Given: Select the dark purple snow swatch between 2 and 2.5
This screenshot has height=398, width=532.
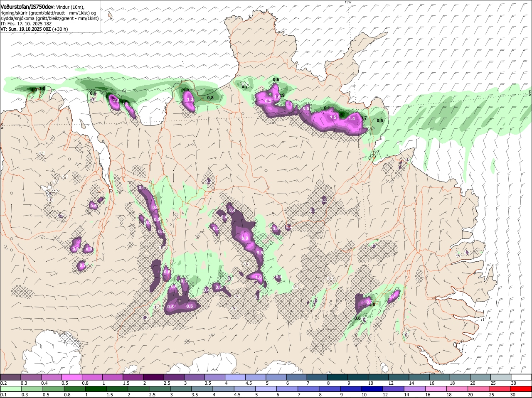Looking at the screenshot, I should click(x=153, y=377).
